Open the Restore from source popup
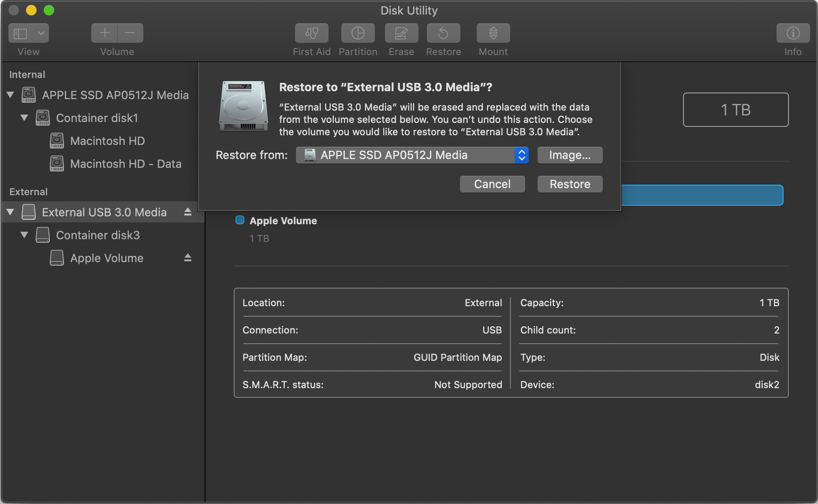The height and width of the screenshot is (504, 818). click(x=412, y=155)
